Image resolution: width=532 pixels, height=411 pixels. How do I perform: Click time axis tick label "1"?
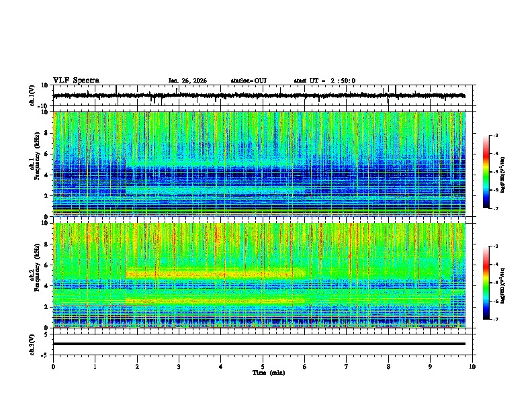(95, 367)
